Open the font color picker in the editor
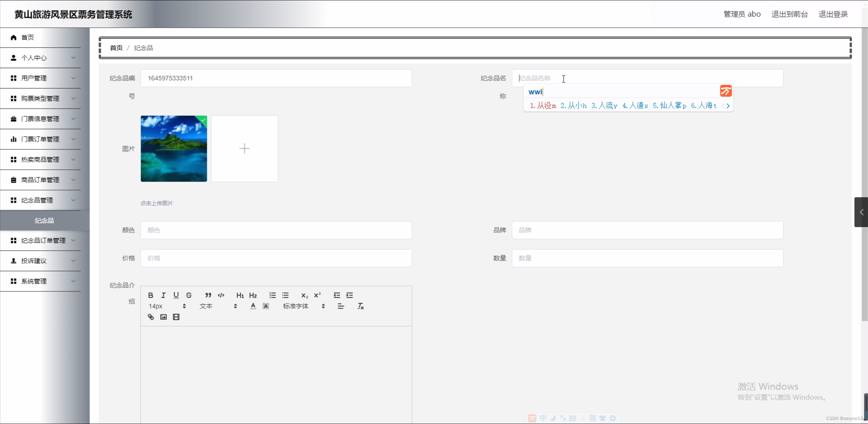Image resolution: width=868 pixels, height=424 pixels. pos(253,306)
